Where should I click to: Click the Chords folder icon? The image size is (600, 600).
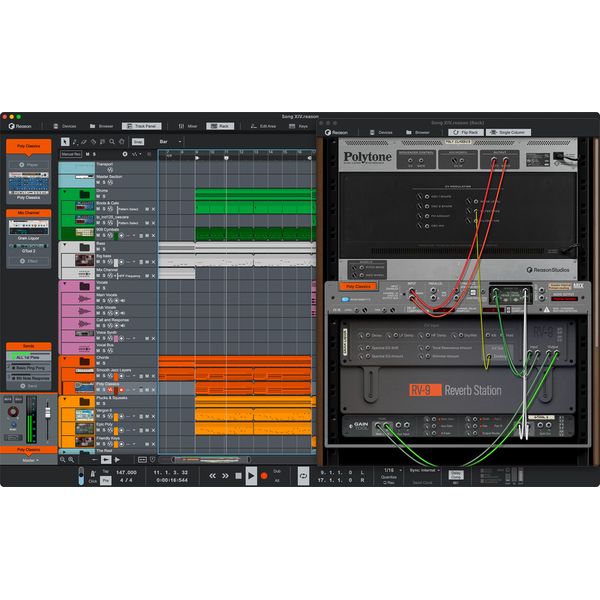85,361
